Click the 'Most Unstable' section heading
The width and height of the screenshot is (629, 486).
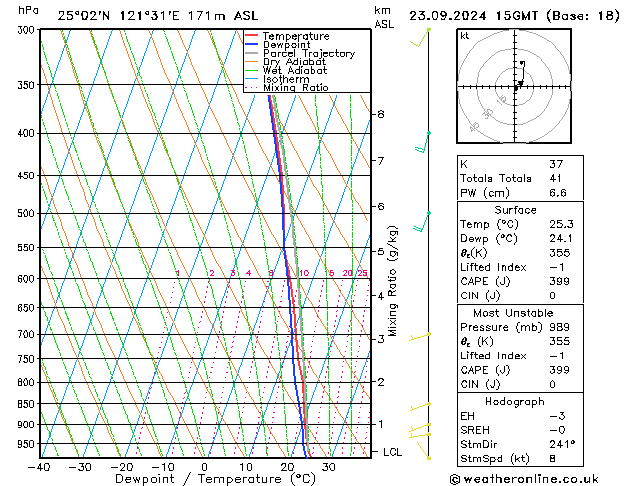point(513,313)
